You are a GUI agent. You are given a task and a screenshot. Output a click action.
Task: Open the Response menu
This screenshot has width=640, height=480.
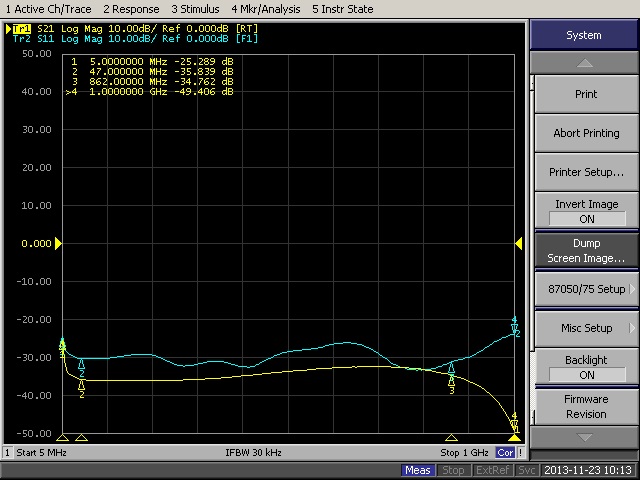131,9
